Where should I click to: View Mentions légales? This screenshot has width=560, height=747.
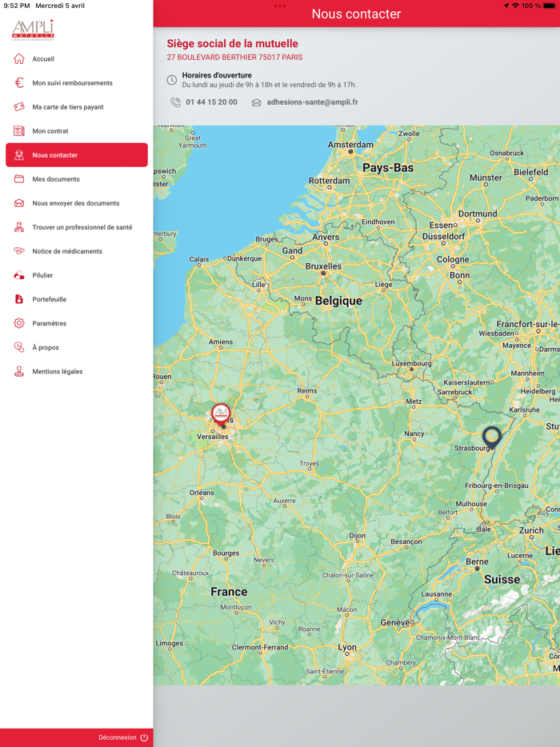[x=77, y=372]
